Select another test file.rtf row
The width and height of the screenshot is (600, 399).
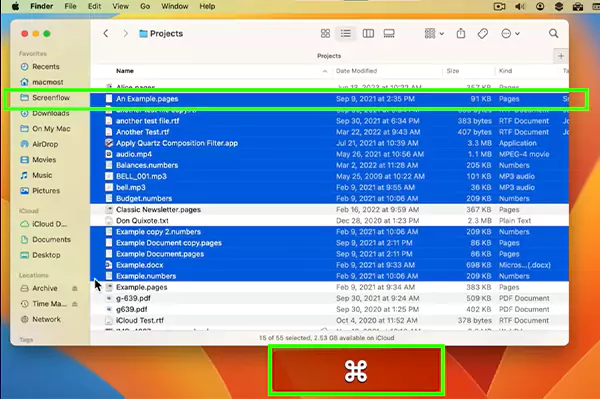click(329, 121)
